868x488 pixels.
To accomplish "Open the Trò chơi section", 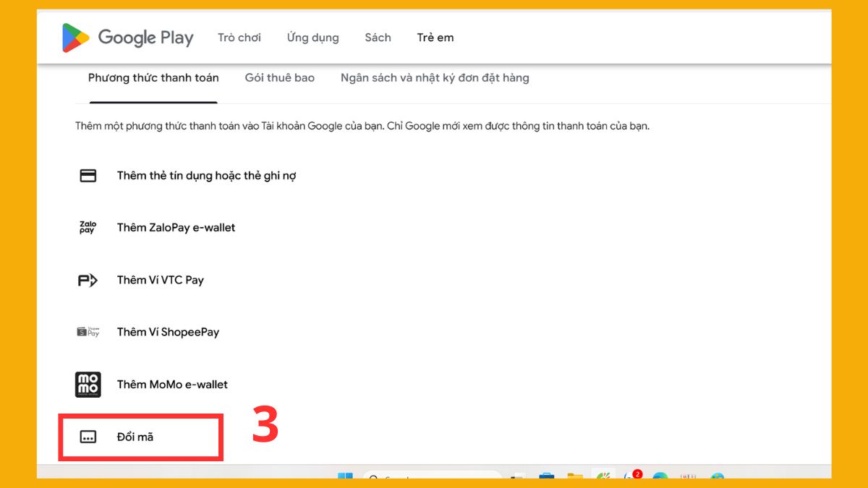I will pyautogui.click(x=239, y=38).
